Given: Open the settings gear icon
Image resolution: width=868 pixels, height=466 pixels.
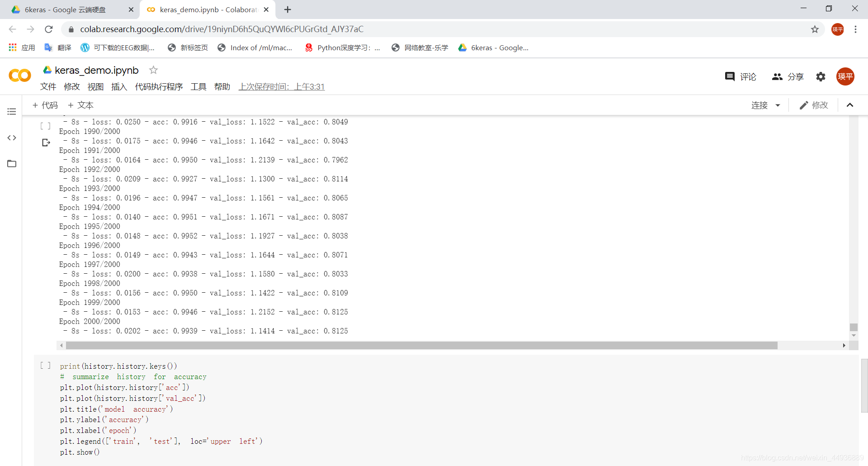Looking at the screenshot, I should point(821,76).
